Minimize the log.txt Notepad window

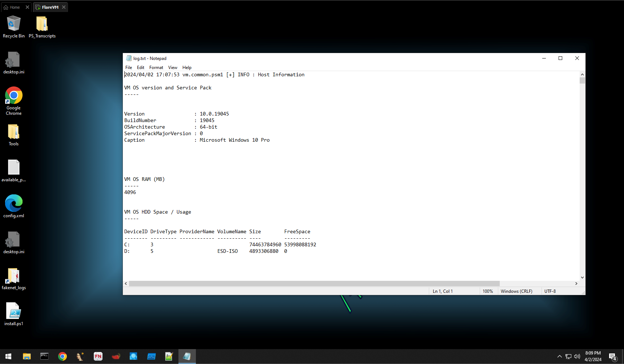544,58
